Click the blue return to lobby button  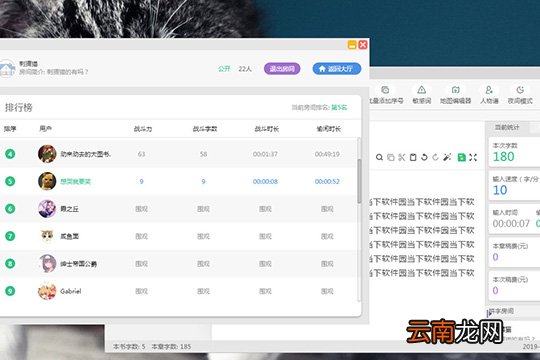[336, 69]
